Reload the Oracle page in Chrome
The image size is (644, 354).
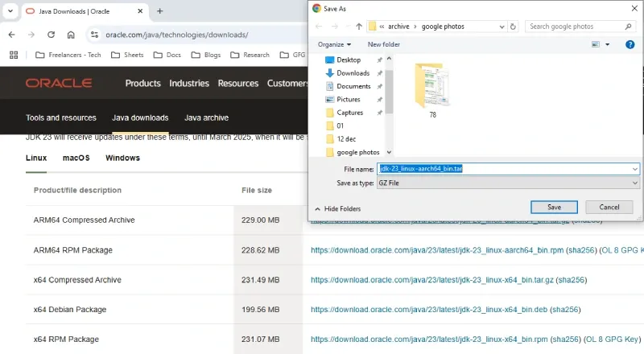click(x=52, y=35)
